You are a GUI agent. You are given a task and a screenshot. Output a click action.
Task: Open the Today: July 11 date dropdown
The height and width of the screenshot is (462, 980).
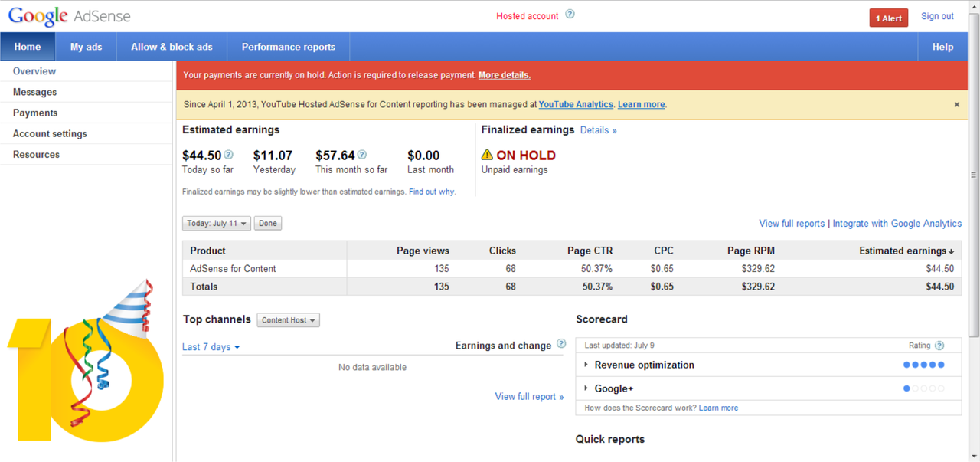click(x=217, y=224)
